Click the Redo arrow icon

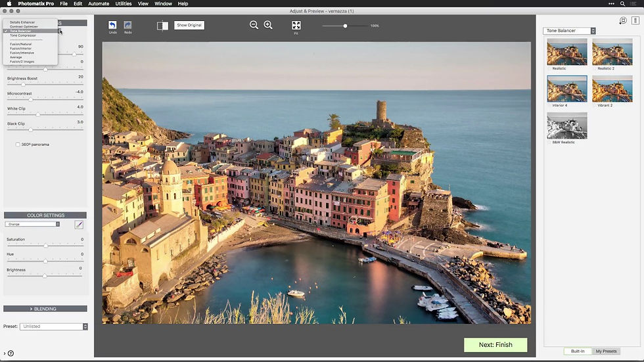(x=127, y=25)
